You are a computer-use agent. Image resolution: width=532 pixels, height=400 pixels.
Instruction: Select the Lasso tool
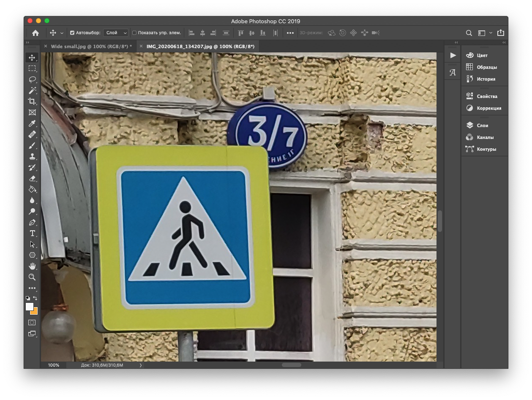(32, 79)
